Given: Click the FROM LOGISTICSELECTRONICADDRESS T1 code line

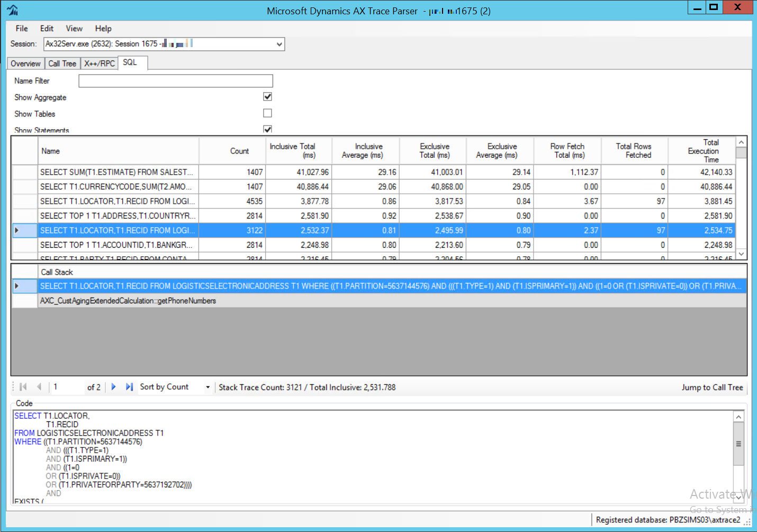Looking at the screenshot, I should 89,433.
